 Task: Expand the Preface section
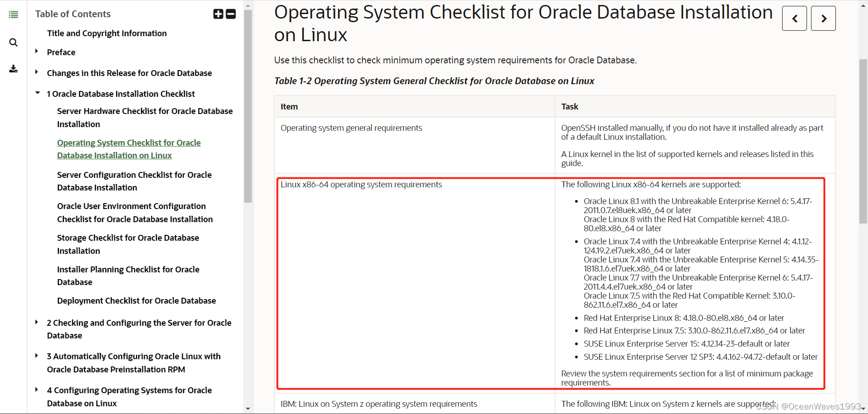(37, 51)
